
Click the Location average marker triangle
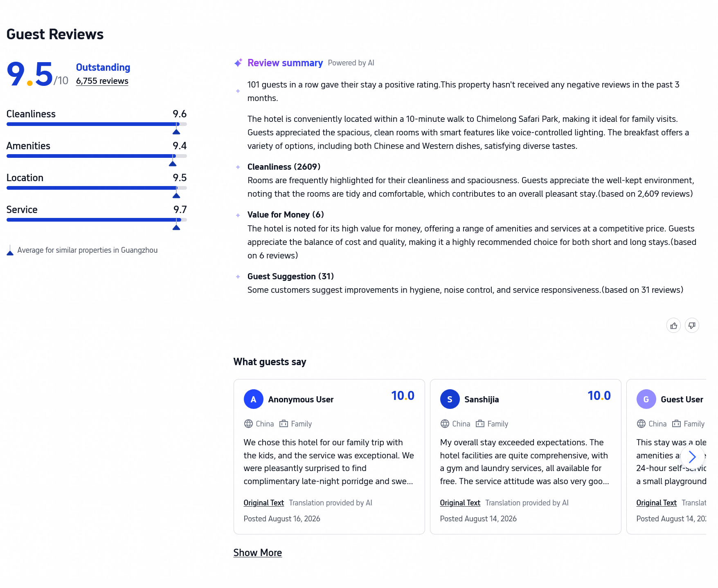tap(176, 195)
